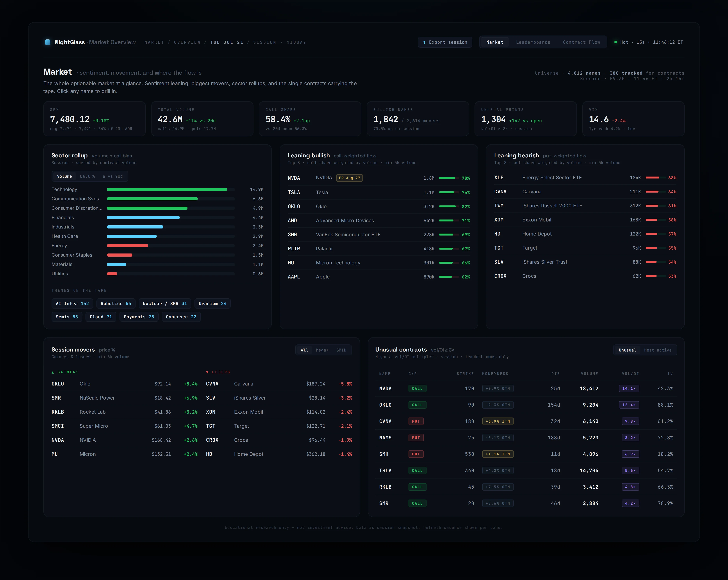Click the ER Aug 27 badge on NVDA
The image size is (728, 580).
pyautogui.click(x=349, y=178)
